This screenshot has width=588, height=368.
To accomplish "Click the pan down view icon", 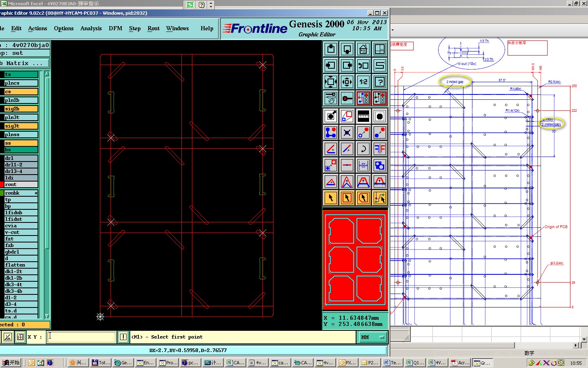I will [347, 49].
